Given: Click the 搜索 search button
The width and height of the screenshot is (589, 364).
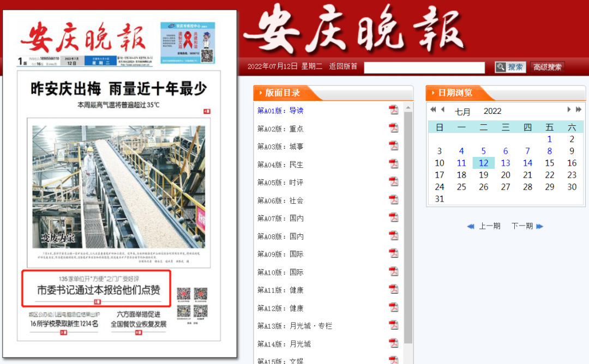Looking at the screenshot, I should tap(510, 67).
